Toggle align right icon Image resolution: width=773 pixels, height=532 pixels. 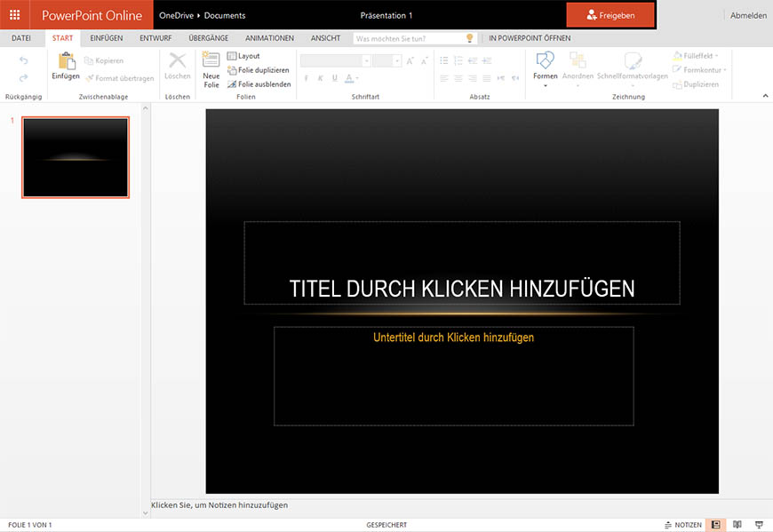(473, 78)
